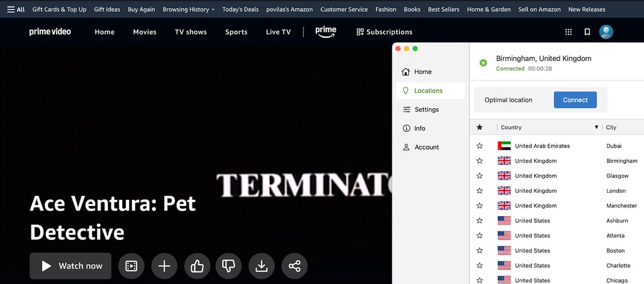Viewport: 644px width, 284px height.
Task: Open the Books link
Action: coord(412,9)
